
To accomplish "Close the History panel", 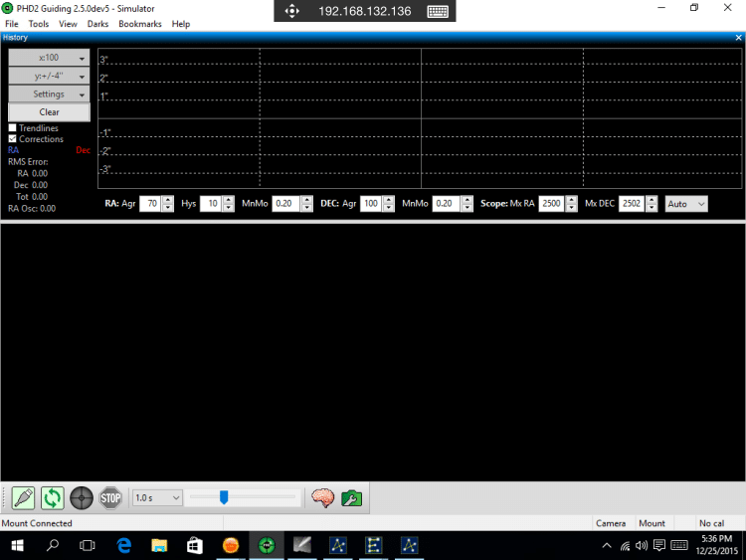I will [738, 38].
